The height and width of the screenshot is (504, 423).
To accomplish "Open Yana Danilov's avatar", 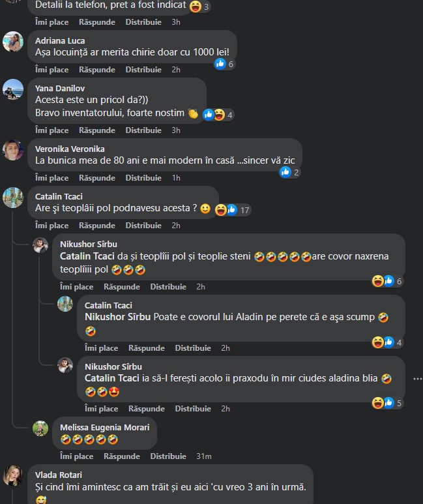I will [13, 89].
